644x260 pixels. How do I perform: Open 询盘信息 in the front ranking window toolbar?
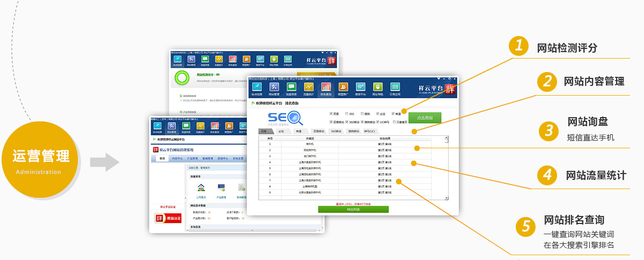tap(291, 88)
